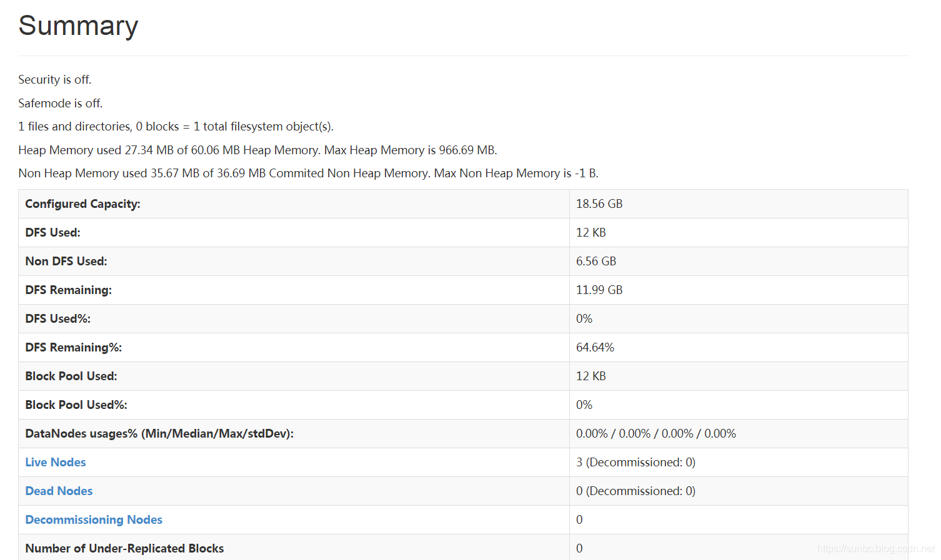Click the Non Heap Memory used line

pos(309,173)
